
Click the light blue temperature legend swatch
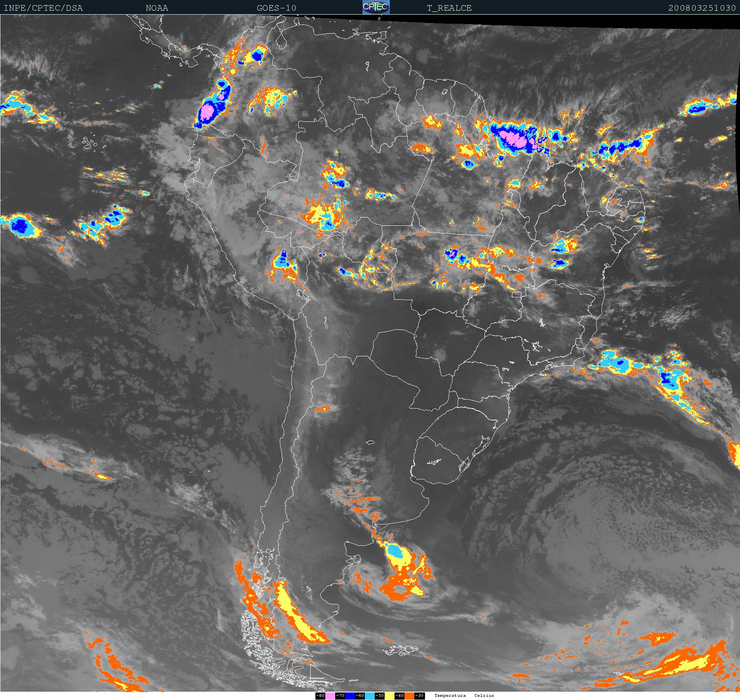[370, 696]
